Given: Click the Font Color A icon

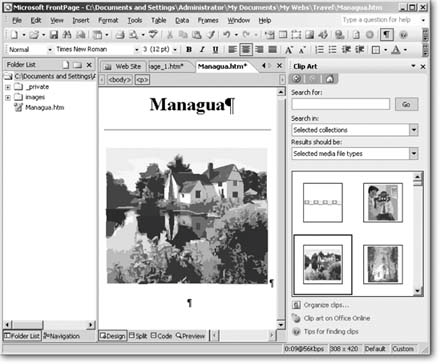Looking at the screenshot, I should 396,50.
